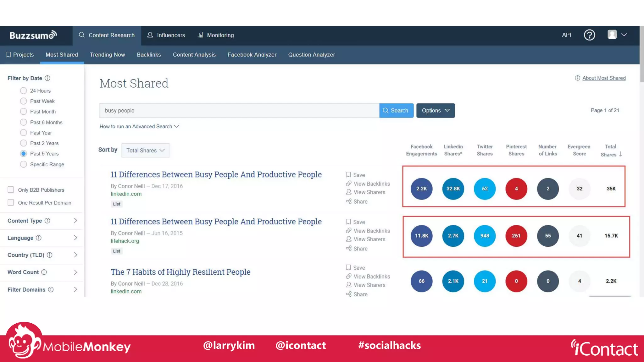Switch to the Trending Now tab
The height and width of the screenshot is (362, 644).
pyautogui.click(x=107, y=55)
